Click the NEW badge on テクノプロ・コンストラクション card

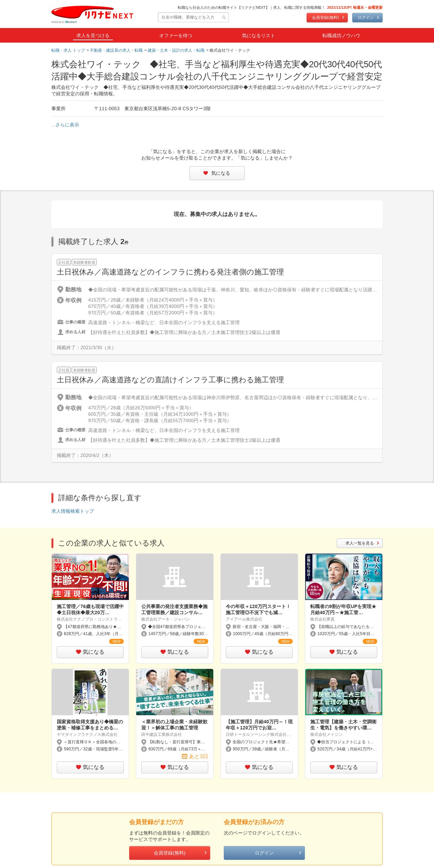coord(116,641)
